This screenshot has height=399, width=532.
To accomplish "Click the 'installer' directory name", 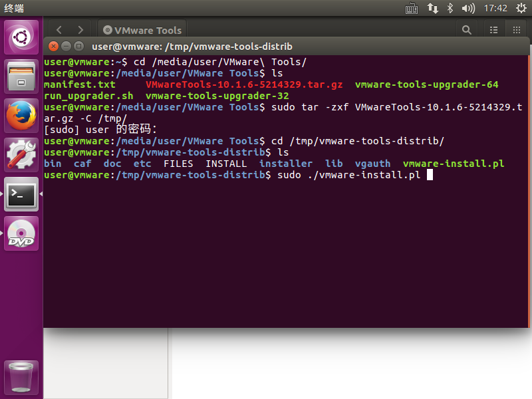I will pos(286,164).
